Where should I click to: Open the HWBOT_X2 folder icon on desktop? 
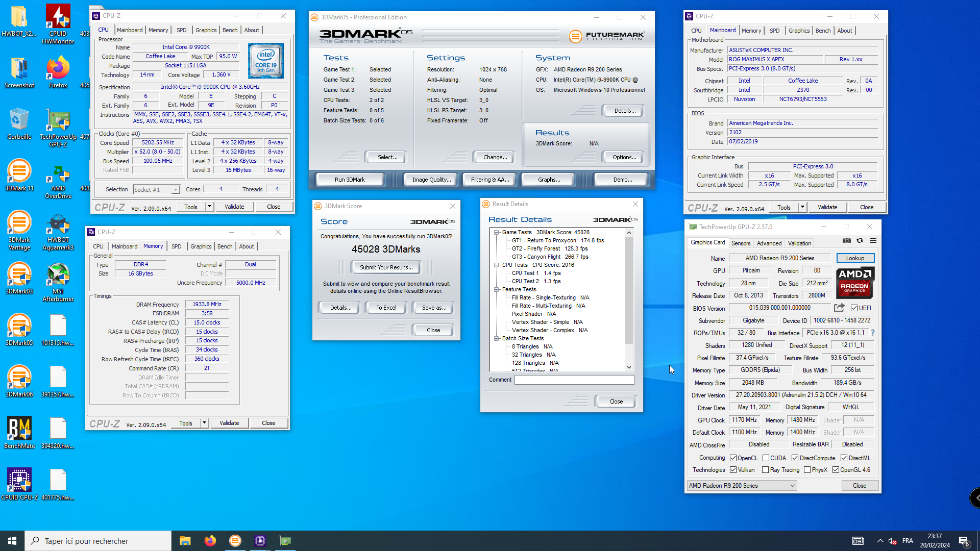click(x=19, y=21)
